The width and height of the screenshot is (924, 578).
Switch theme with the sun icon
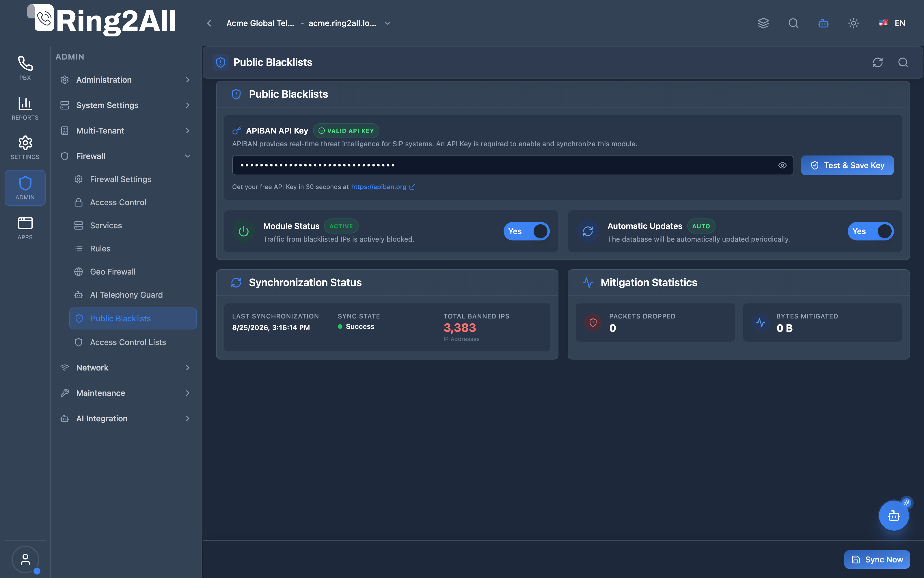853,23
